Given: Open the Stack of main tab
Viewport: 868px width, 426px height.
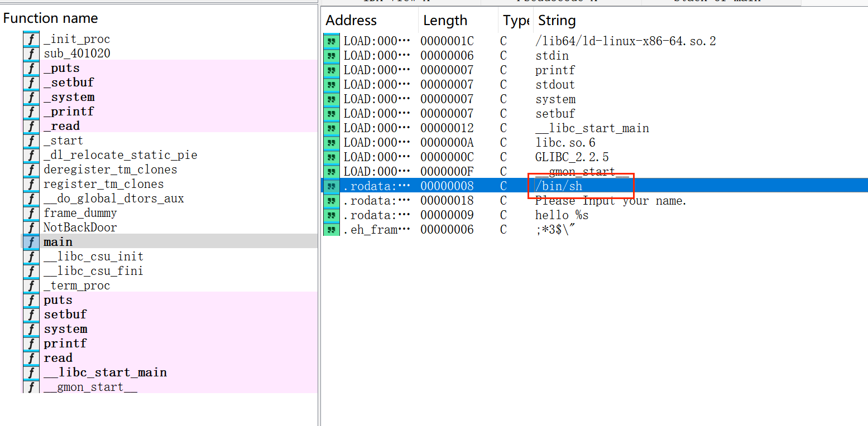Looking at the screenshot, I should [x=720, y=2].
